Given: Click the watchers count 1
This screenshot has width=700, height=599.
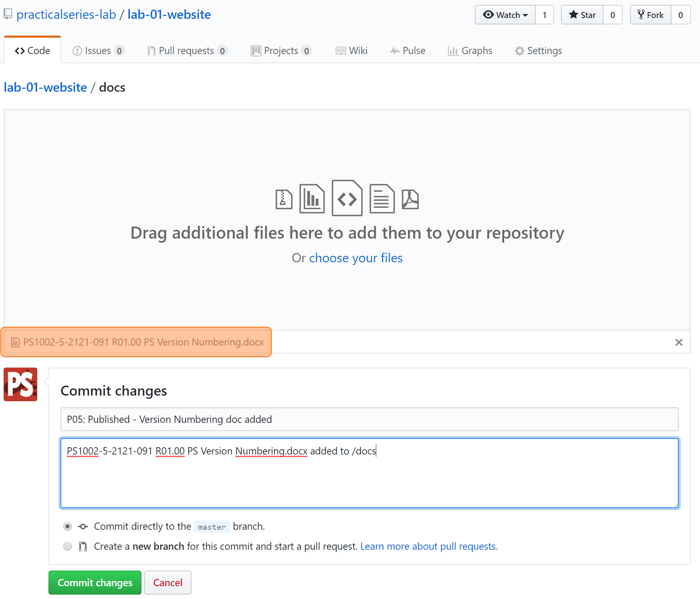Looking at the screenshot, I should tap(545, 15).
